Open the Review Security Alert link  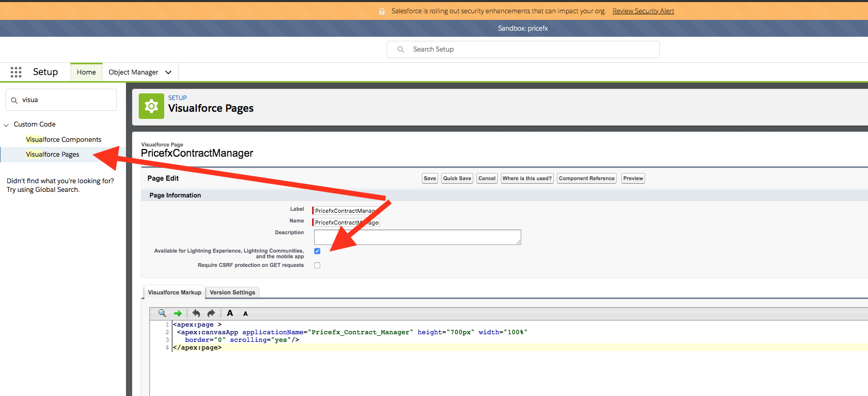[643, 11]
